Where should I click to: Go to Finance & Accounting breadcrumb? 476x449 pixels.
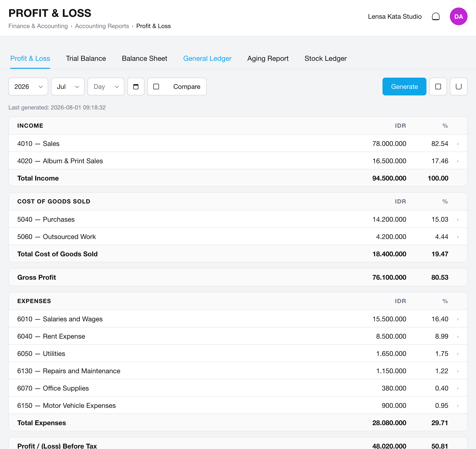tap(38, 26)
